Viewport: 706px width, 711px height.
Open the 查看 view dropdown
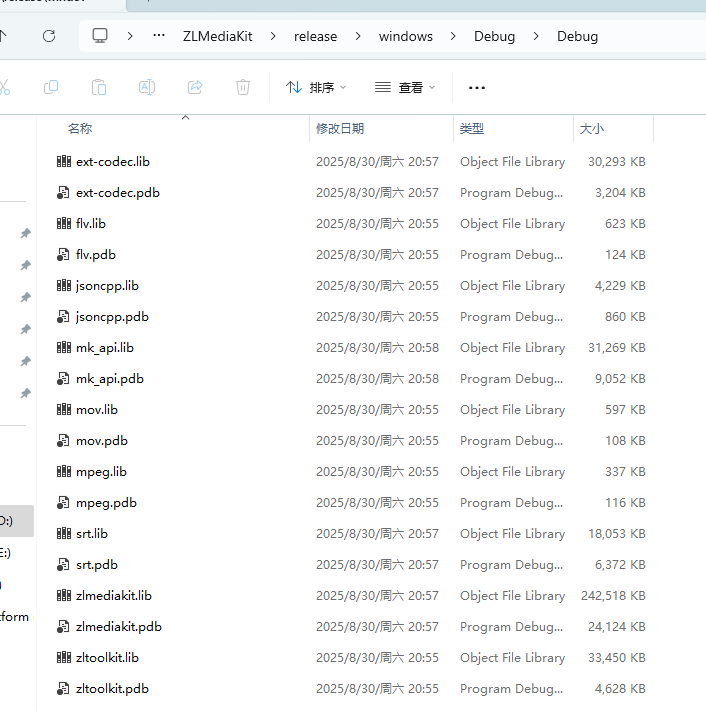pos(405,87)
